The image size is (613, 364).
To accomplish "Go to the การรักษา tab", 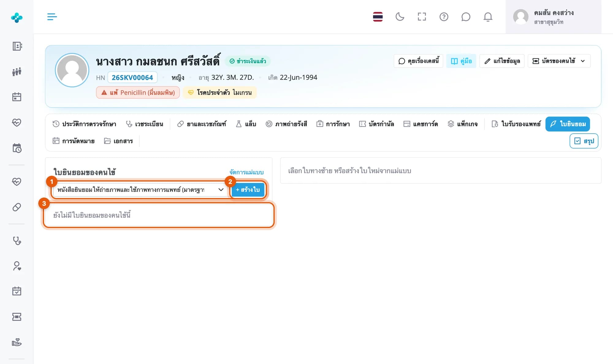I will [x=333, y=124].
